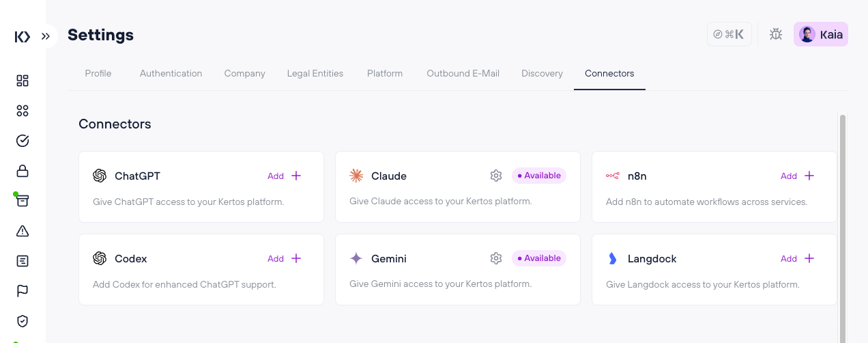The width and height of the screenshot is (868, 343).
Task: Click the n8n logo icon
Action: 613,176
